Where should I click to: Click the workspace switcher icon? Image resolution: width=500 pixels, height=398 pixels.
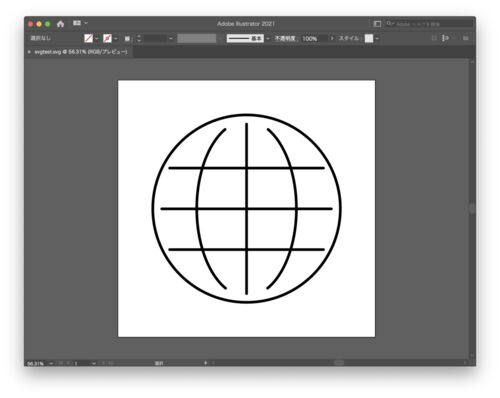pos(377,24)
